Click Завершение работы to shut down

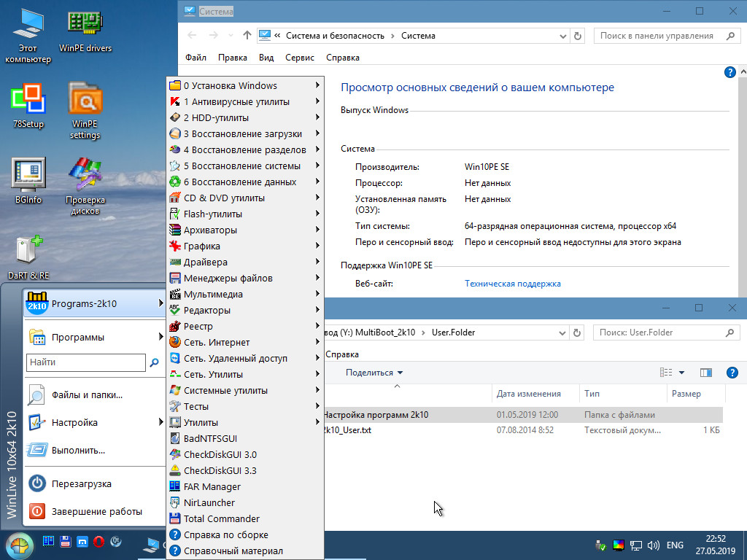96,511
